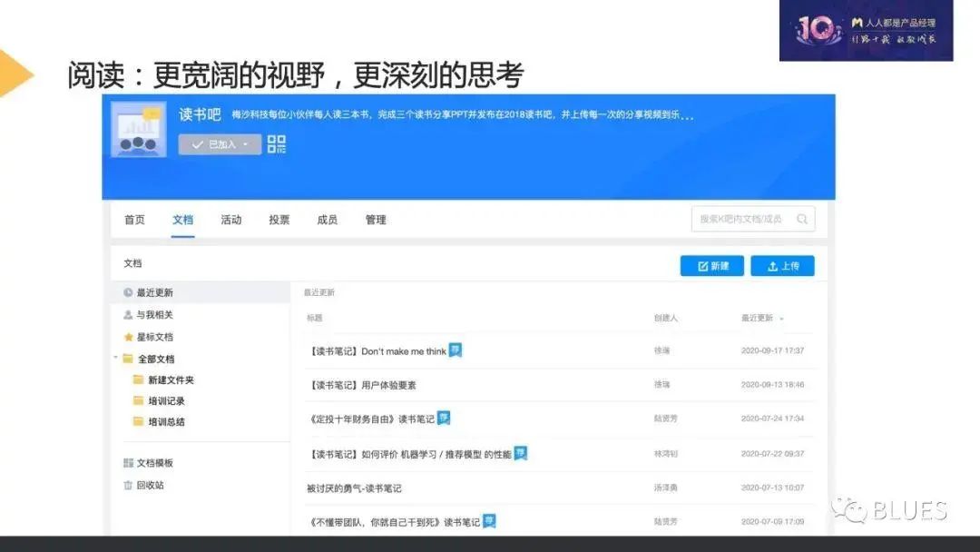Click the date 2020-07-24 17:34
The width and height of the screenshot is (980, 552).
[x=772, y=419]
